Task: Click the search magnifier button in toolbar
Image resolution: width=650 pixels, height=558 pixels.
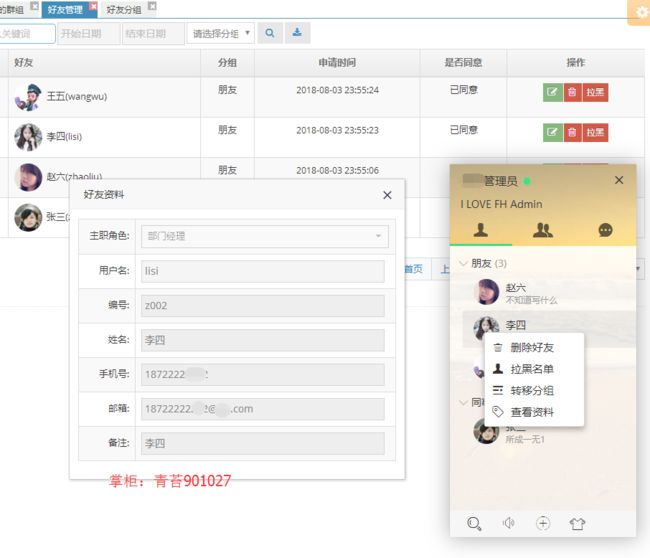Action: click(270, 33)
